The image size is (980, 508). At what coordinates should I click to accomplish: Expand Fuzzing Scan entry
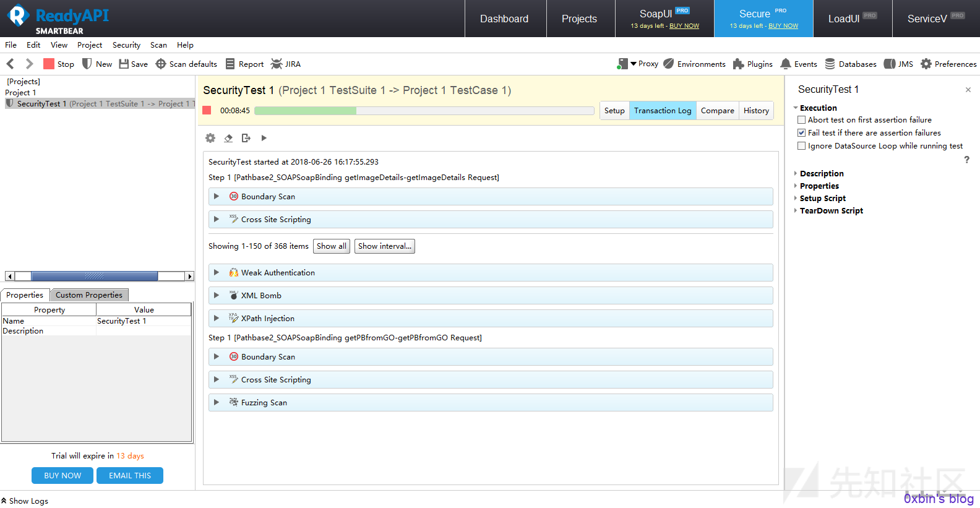point(217,402)
